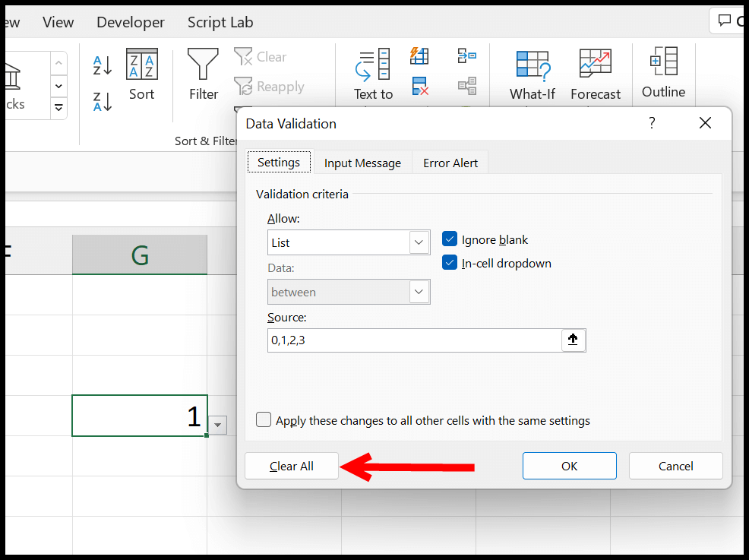Open the Outline group tool
The height and width of the screenshot is (560, 749).
[662, 74]
